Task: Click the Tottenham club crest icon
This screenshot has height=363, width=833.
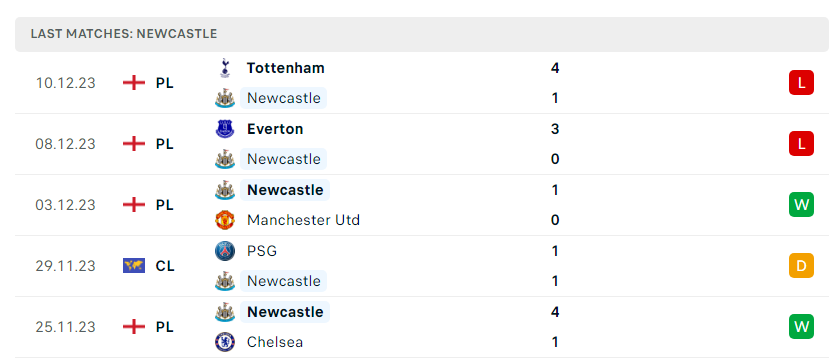Action: click(x=225, y=68)
